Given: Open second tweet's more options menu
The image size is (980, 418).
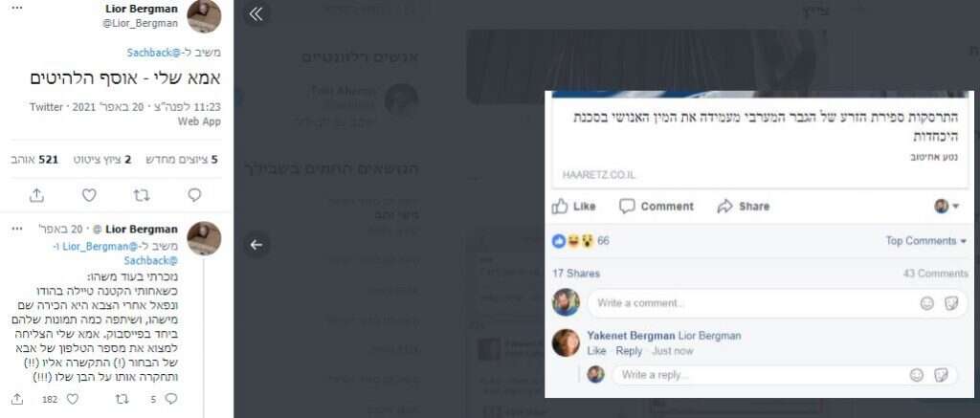Looking at the screenshot, I should [17, 230].
